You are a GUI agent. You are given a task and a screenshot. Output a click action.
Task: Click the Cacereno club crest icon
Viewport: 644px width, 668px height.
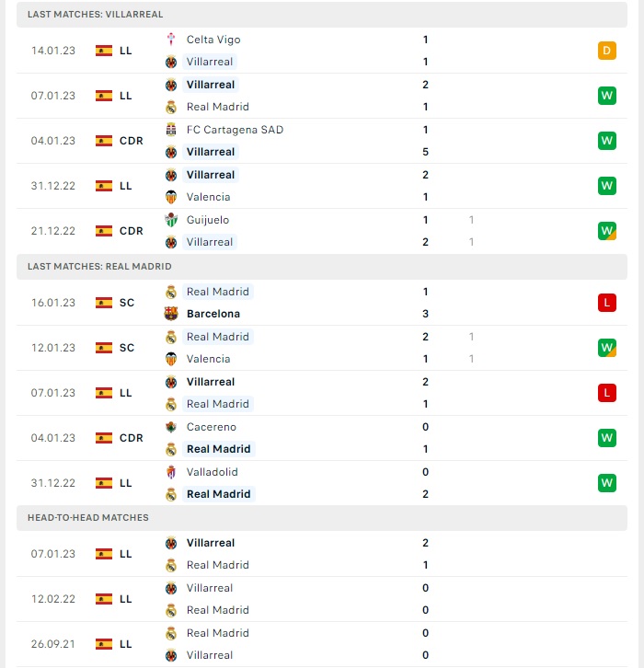click(171, 427)
